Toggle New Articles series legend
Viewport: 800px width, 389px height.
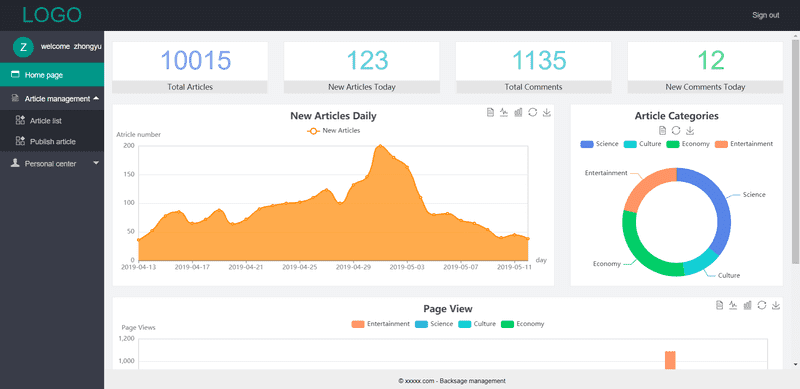(333, 131)
